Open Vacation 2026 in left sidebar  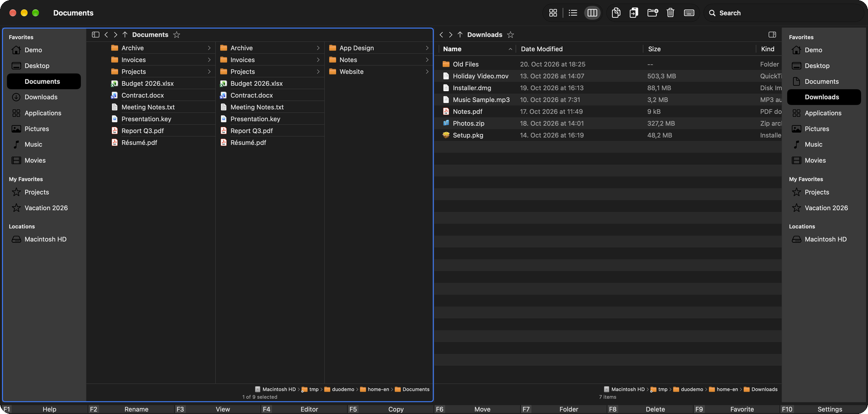[44, 208]
